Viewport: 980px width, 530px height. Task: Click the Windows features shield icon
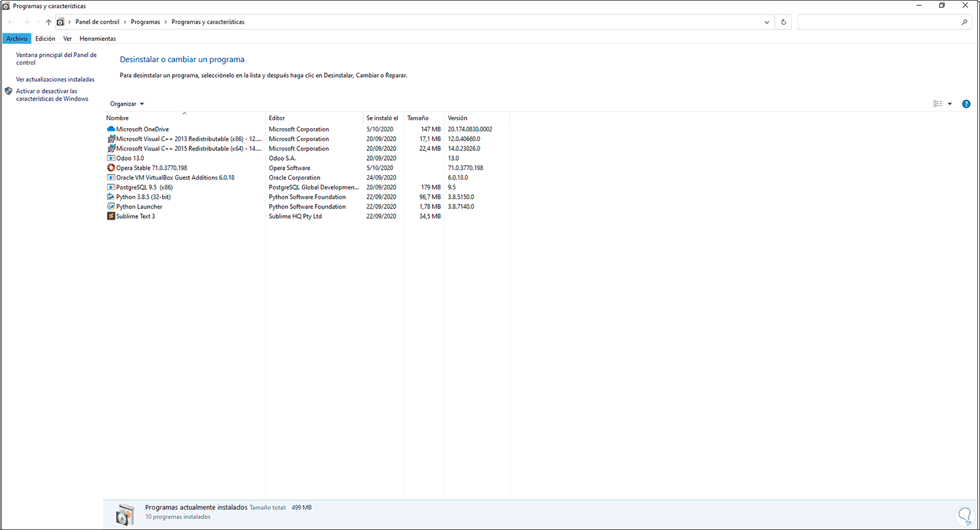[x=8, y=91]
